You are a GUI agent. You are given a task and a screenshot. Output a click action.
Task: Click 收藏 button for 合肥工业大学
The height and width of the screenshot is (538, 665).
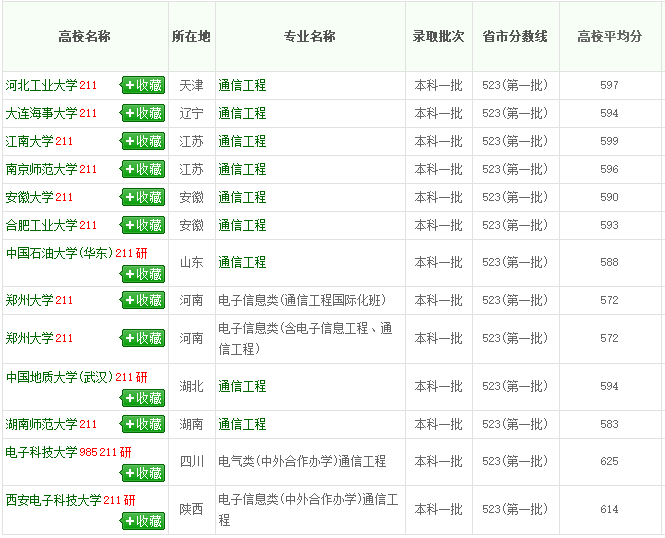coord(142,225)
